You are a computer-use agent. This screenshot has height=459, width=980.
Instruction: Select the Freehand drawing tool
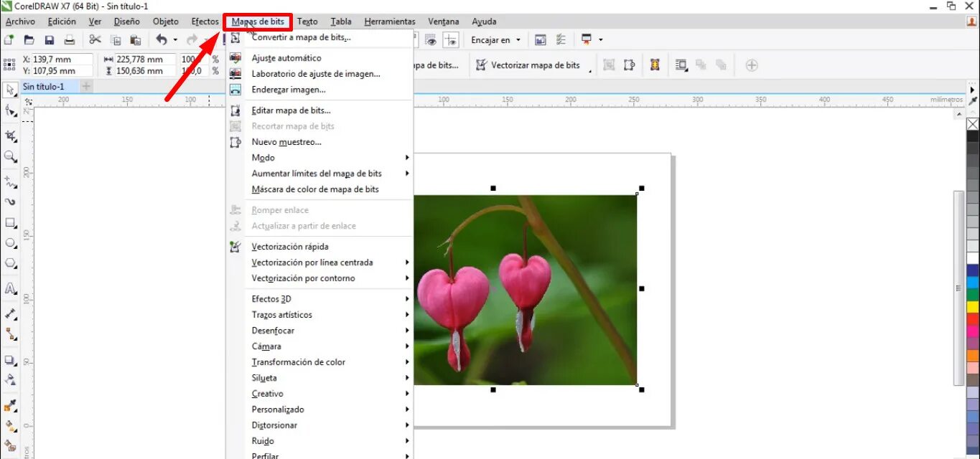coord(11,181)
